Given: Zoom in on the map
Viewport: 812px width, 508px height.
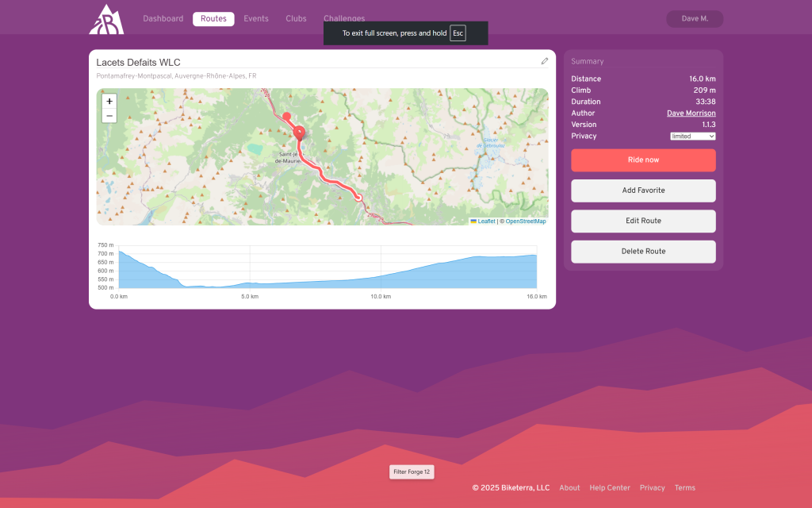Looking at the screenshot, I should pos(109,101).
